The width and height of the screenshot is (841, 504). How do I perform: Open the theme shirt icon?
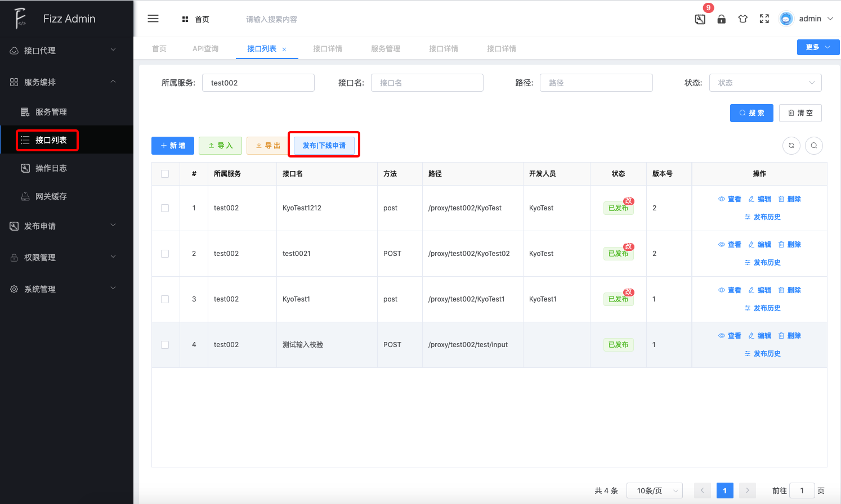tap(743, 19)
